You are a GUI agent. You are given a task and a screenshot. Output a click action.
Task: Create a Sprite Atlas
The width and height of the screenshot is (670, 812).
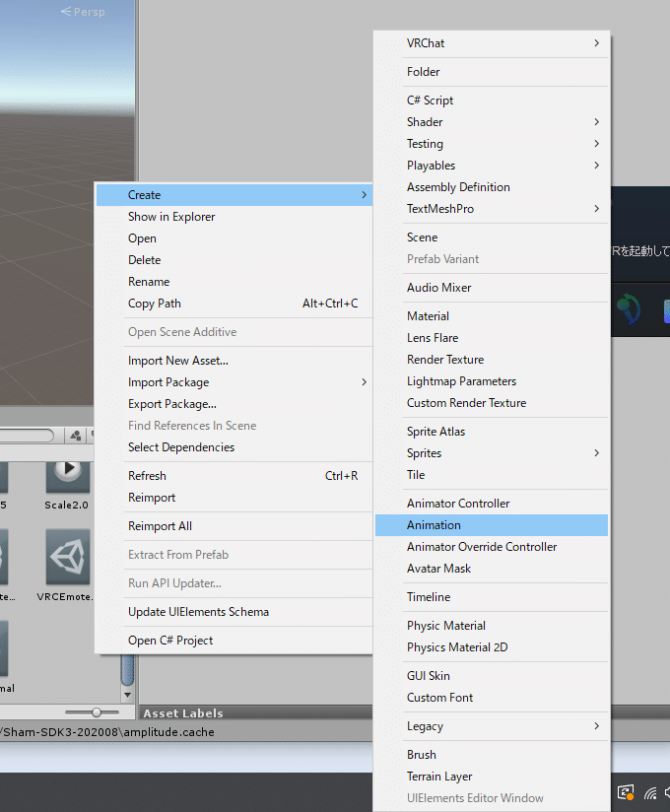pyautogui.click(x=492, y=432)
